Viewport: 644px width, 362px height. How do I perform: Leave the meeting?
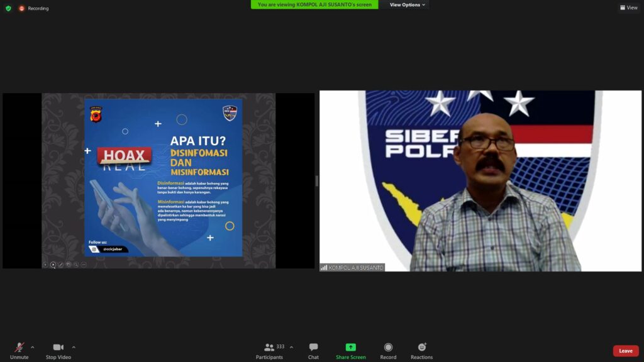[625, 351]
